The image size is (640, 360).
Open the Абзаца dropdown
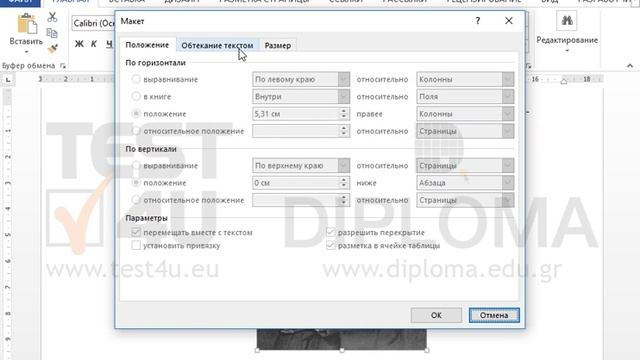tap(465, 183)
